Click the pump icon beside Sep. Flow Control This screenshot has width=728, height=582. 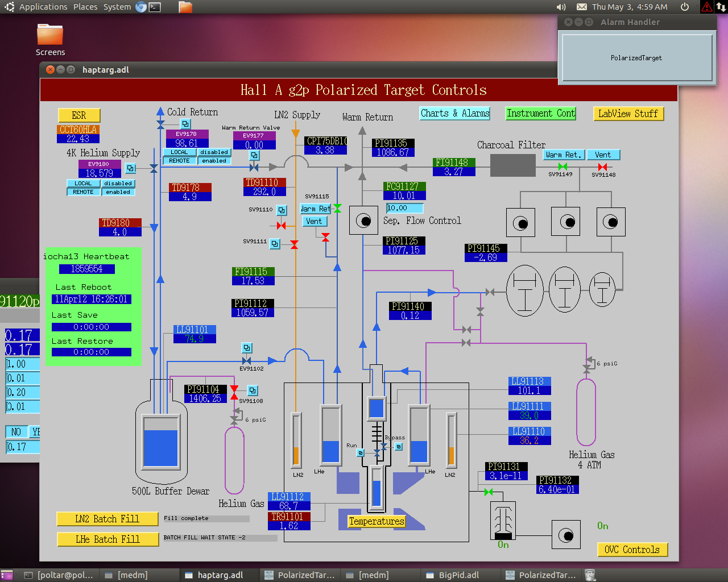click(363, 221)
